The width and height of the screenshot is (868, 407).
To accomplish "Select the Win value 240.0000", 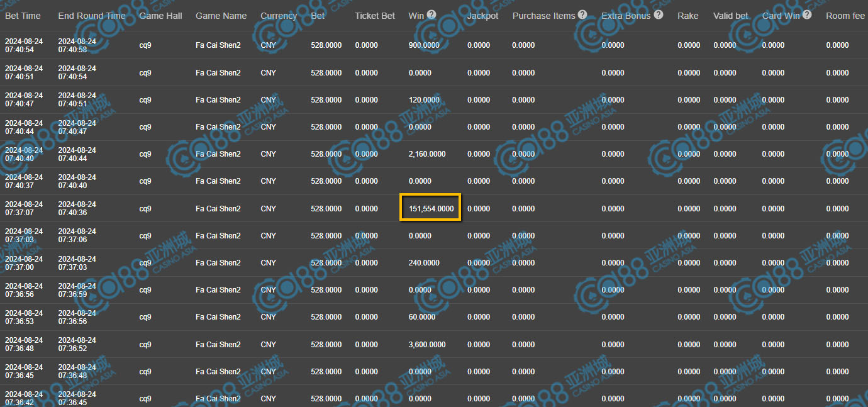I will (424, 263).
